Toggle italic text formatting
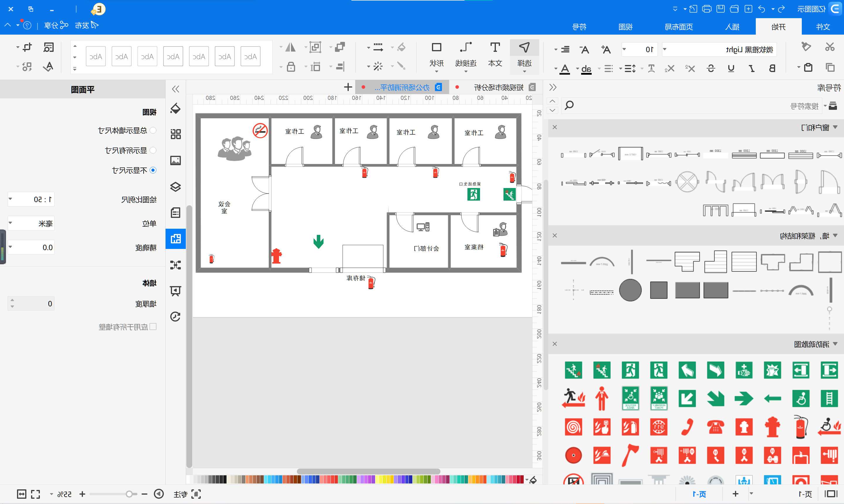The height and width of the screenshot is (504, 844). tap(752, 68)
